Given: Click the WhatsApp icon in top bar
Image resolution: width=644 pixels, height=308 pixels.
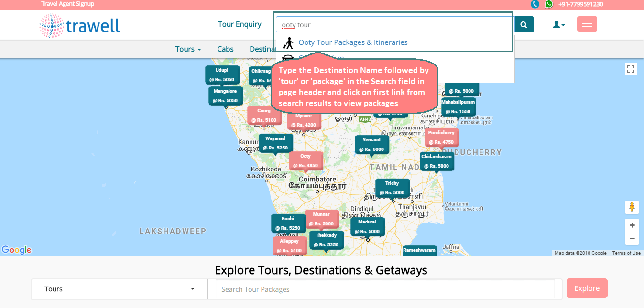Looking at the screenshot, I should click(549, 4).
